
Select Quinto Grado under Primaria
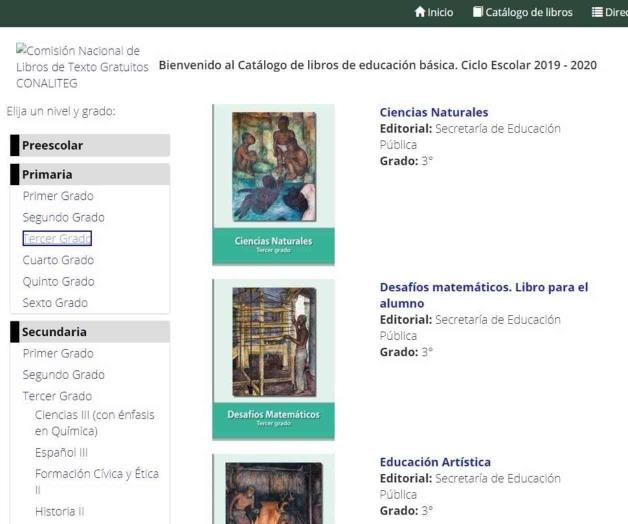tap(58, 281)
